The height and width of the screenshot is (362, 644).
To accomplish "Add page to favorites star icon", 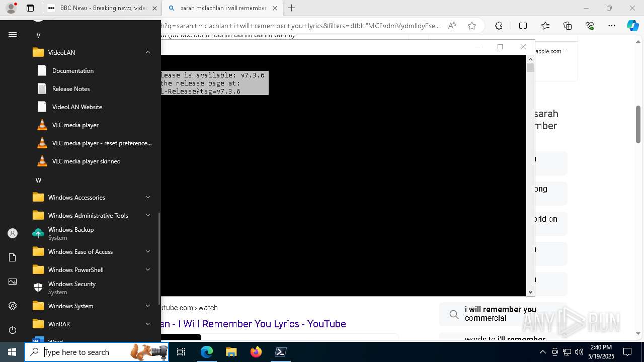I will (471, 26).
